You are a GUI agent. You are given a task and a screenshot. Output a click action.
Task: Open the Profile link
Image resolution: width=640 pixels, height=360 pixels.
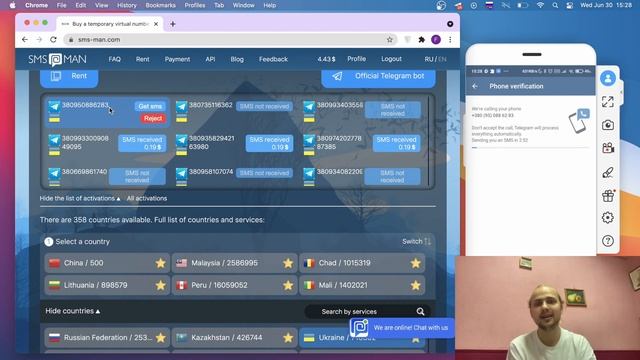point(356,59)
